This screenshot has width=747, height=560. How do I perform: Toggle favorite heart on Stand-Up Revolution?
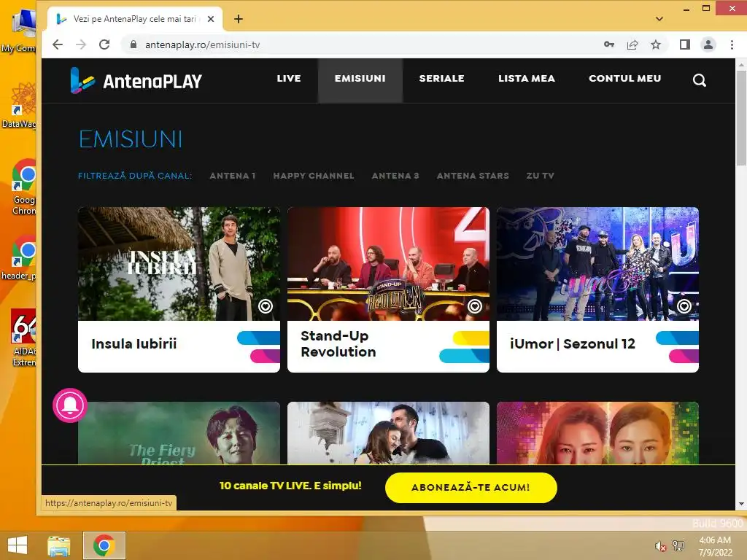(474, 306)
